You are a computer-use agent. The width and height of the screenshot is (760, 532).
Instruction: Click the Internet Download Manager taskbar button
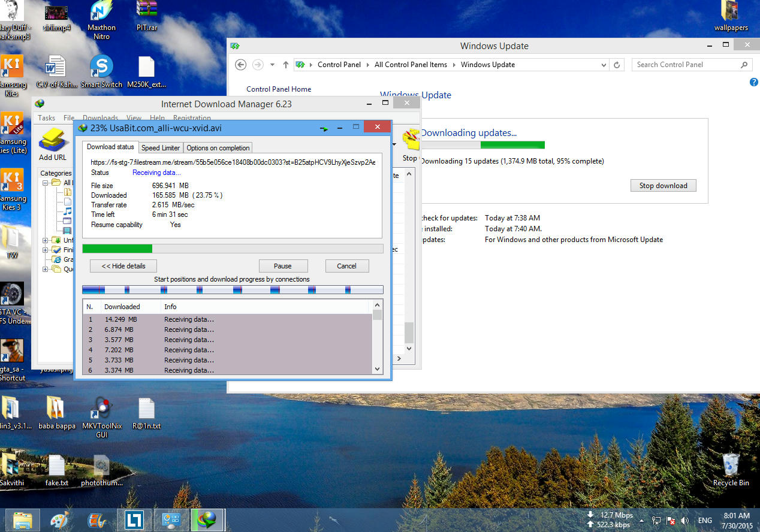(207, 520)
